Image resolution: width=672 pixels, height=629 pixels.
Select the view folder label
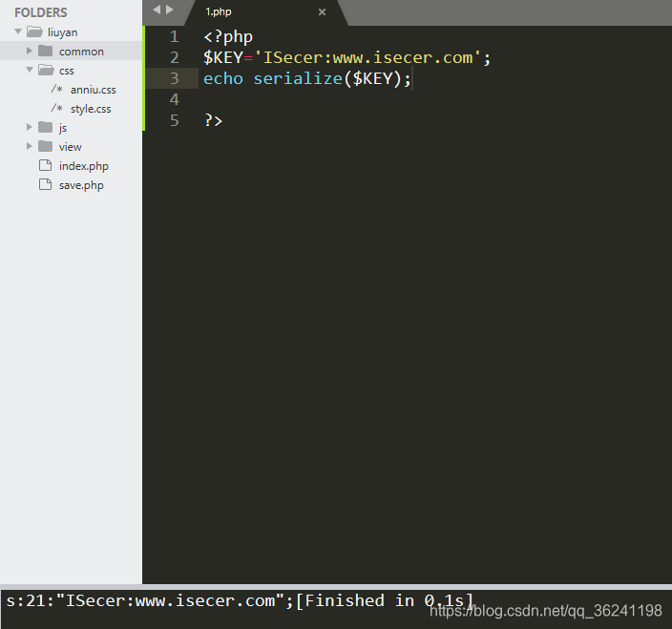coord(71,147)
